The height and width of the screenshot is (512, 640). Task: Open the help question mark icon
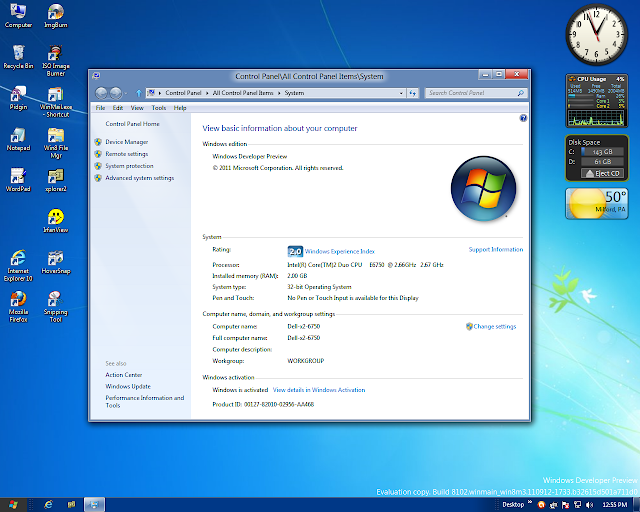(523, 118)
